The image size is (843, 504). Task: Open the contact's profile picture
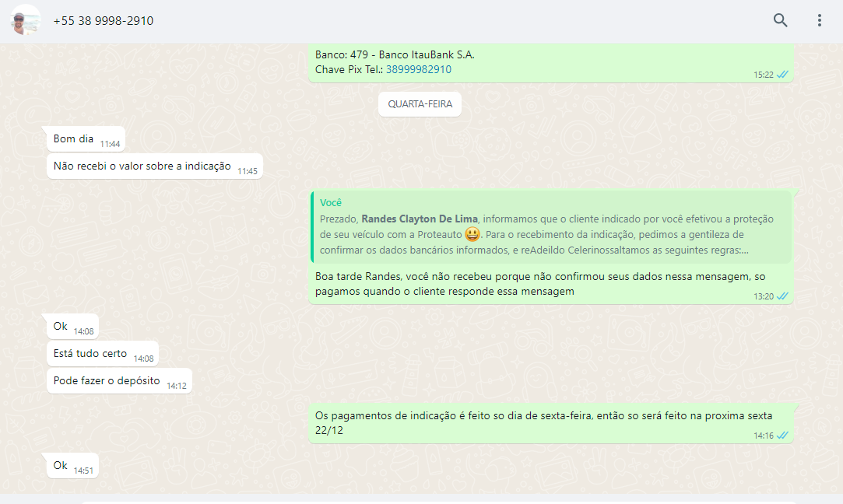click(x=26, y=20)
